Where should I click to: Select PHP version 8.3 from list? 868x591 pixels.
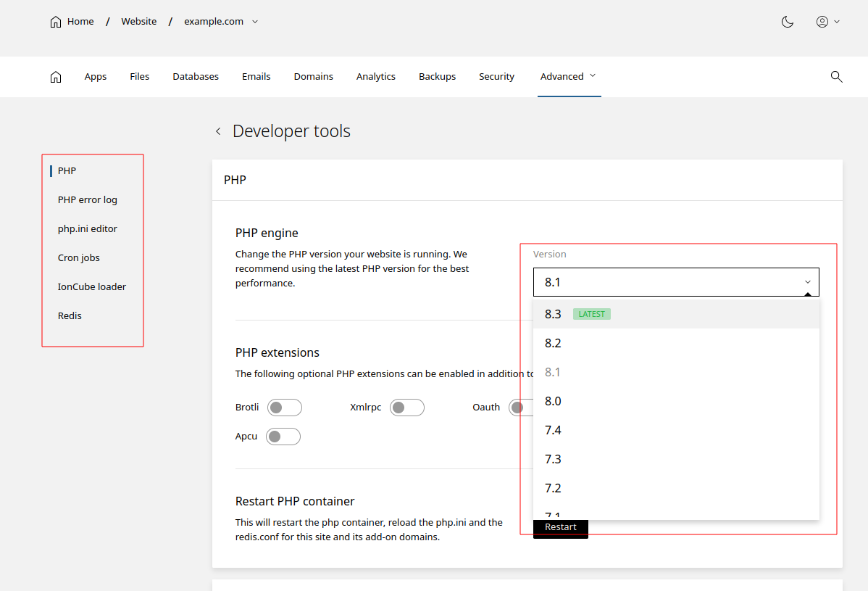[553, 314]
